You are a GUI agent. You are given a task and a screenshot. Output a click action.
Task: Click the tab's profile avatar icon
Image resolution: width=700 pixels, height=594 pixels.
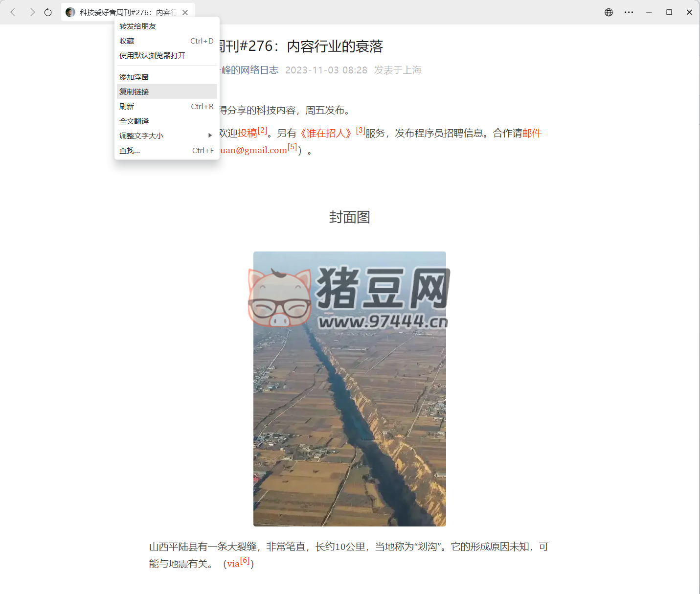(x=70, y=12)
